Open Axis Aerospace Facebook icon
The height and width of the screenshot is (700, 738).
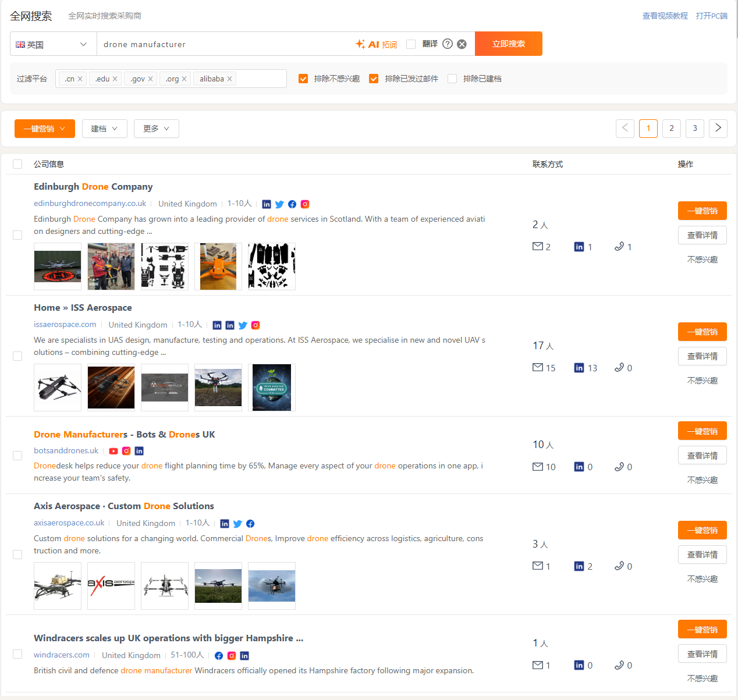(250, 524)
